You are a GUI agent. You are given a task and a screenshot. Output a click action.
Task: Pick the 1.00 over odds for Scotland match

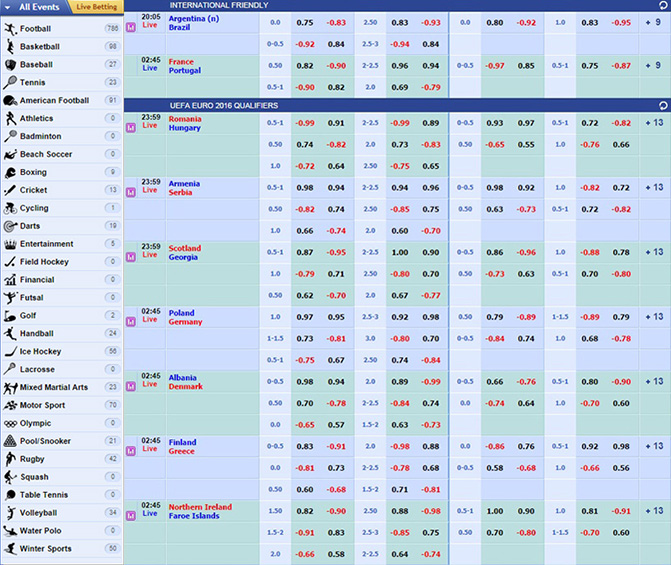[400, 253]
